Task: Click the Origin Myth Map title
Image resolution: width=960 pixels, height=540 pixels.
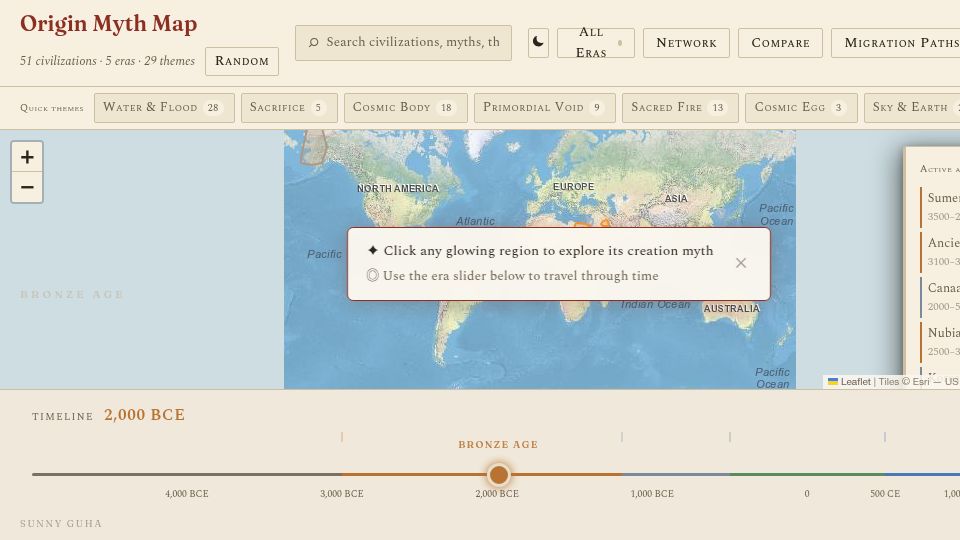Action: tap(108, 24)
